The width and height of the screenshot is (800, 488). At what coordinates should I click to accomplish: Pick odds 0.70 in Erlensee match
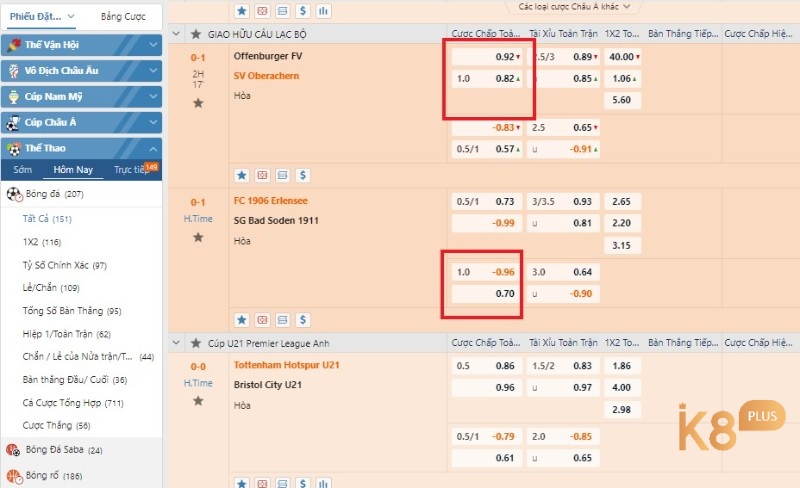(x=487, y=294)
